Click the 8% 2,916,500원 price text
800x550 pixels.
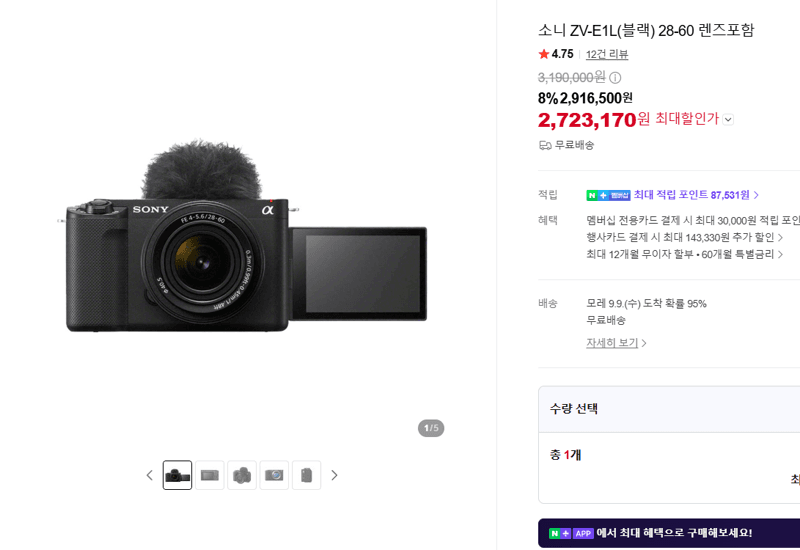click(585, 98)
